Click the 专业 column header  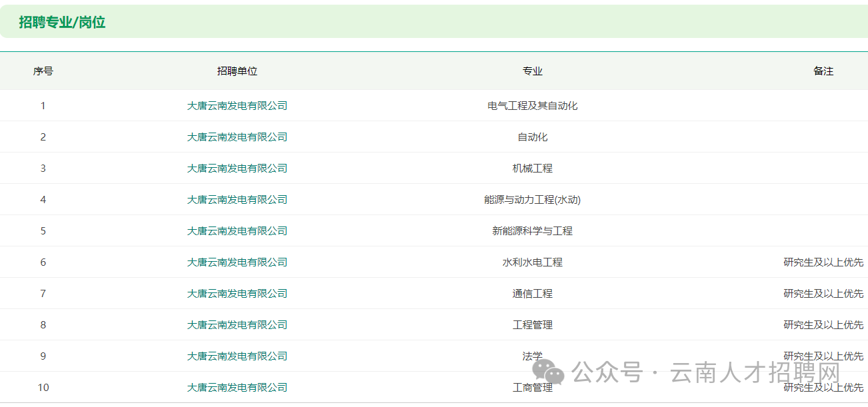coord(532,71)
